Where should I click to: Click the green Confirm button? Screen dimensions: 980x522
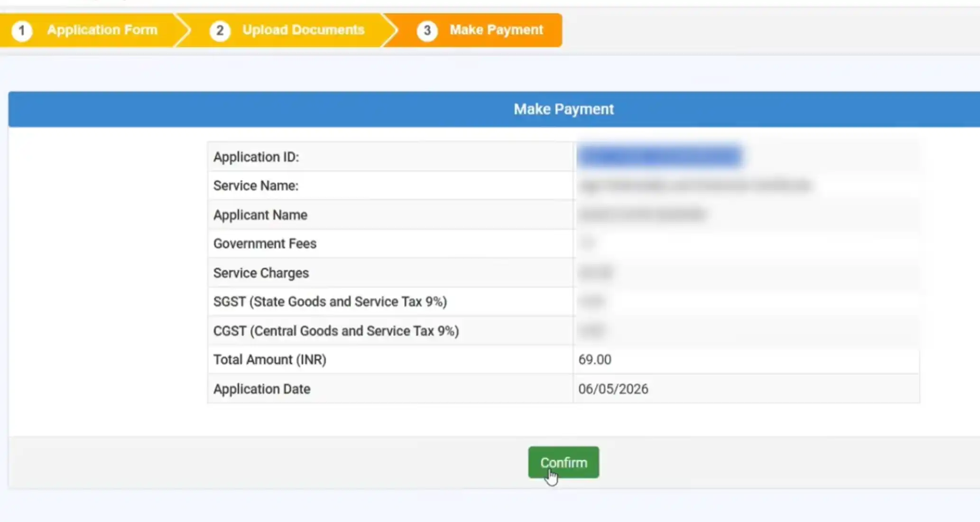click(564, 462)
